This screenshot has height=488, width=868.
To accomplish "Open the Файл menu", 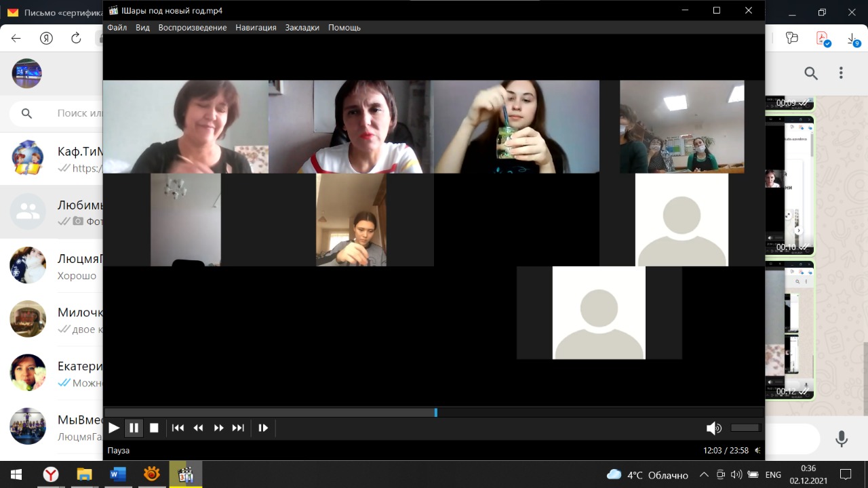I will tap(117, 28).
